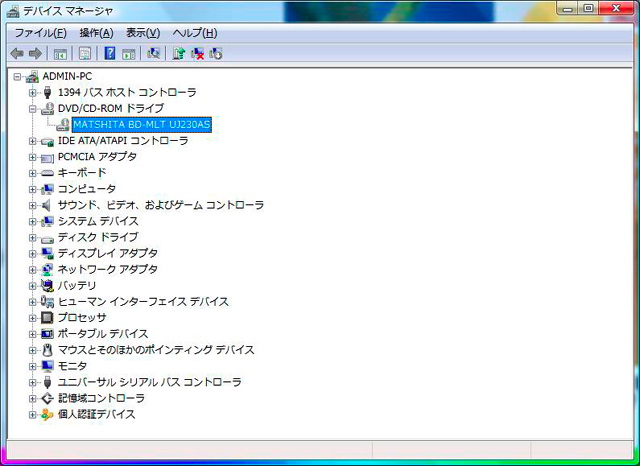The height and width of the screenshot is (466, 640).
Task: Expand the ディスク ドライブ node
Action: pyautogui.click(x=32, y=238)
